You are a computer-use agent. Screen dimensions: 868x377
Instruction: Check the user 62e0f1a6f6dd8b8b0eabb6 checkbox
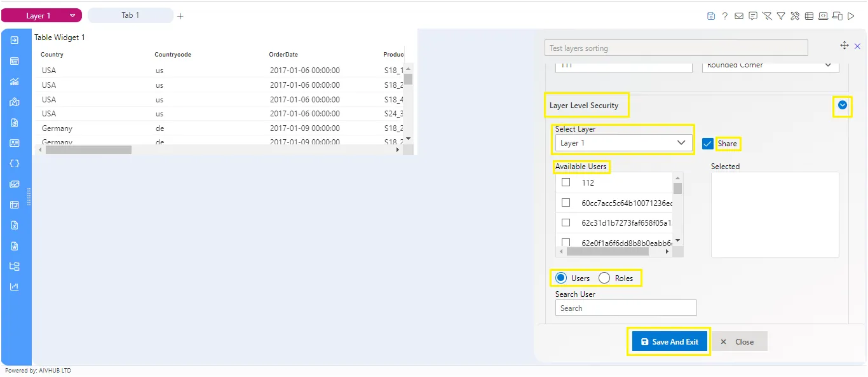[x=566, y=242]
